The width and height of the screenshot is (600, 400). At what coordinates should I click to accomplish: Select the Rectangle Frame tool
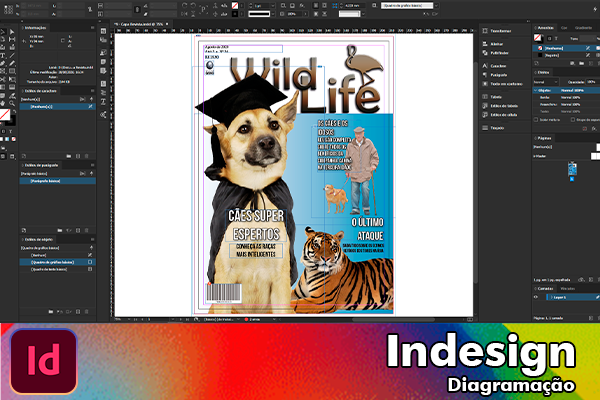pyautogui.click(x=3, y=71)
